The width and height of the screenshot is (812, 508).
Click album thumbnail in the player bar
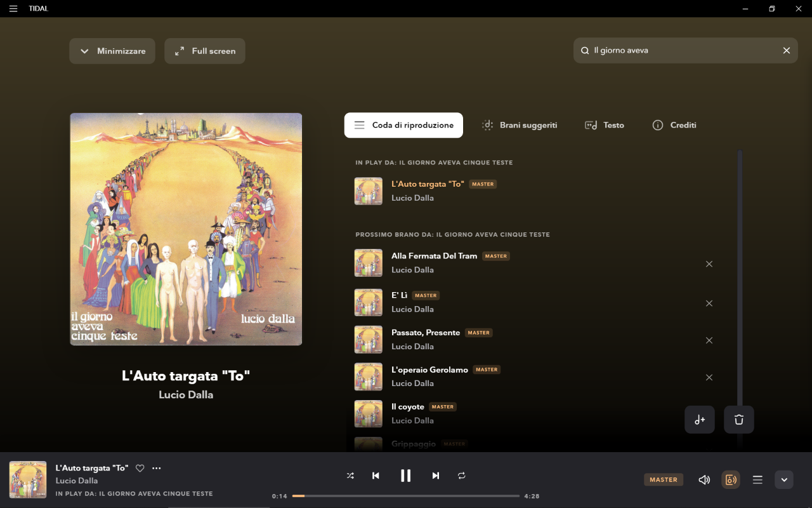(x=28, y=479)
